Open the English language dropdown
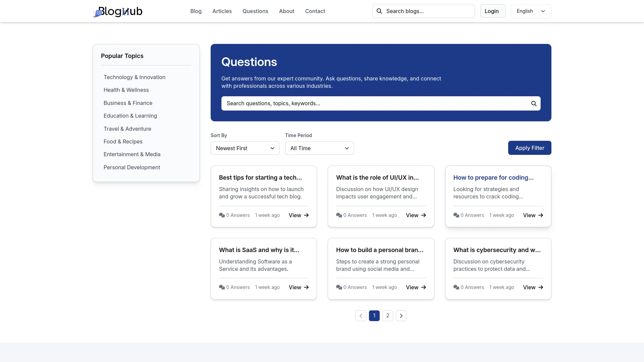The height and width of the screenshot is (362, 644). [x=531, y=11]
